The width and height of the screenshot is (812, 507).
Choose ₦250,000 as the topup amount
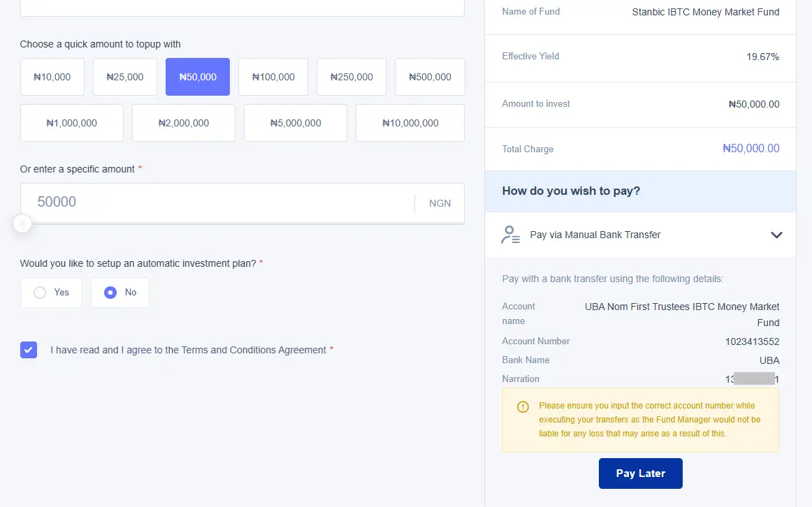point(351,77)
